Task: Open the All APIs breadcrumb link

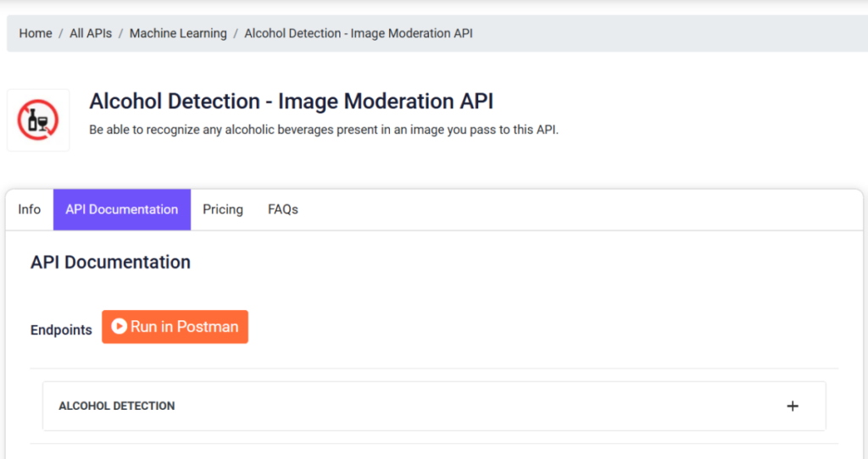Action: pos(91,33)
